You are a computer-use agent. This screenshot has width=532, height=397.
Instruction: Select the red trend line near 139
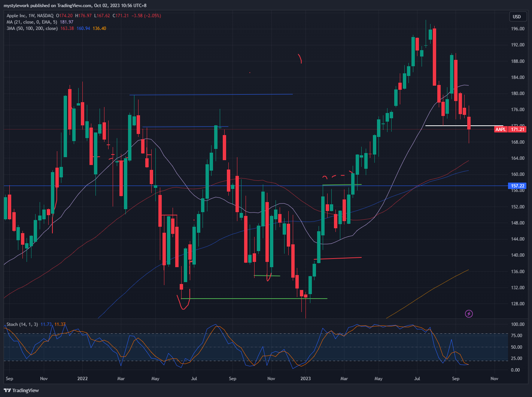338,258
